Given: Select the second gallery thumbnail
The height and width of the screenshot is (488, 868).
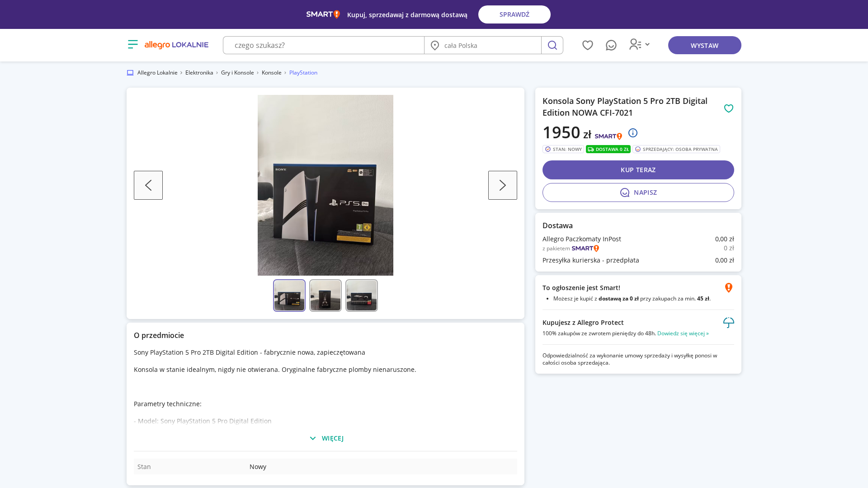Looking at the screenshot, I should tap(325, 296).
